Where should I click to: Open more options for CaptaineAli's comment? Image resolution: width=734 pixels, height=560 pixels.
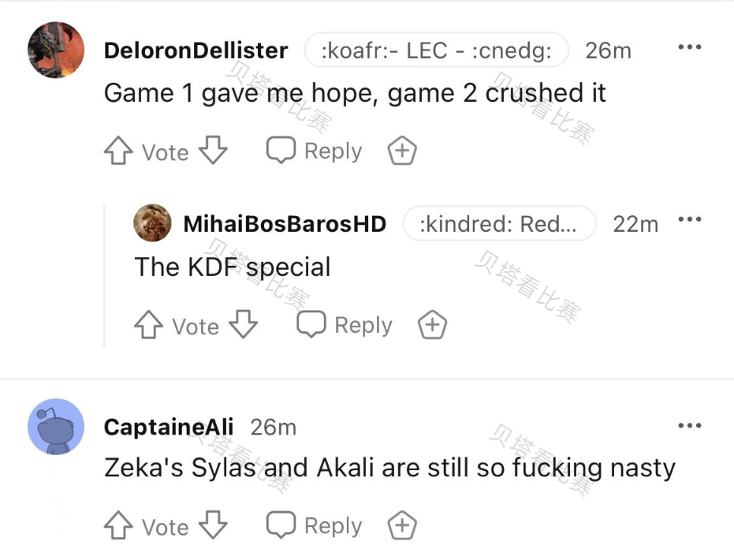[689, 426]
